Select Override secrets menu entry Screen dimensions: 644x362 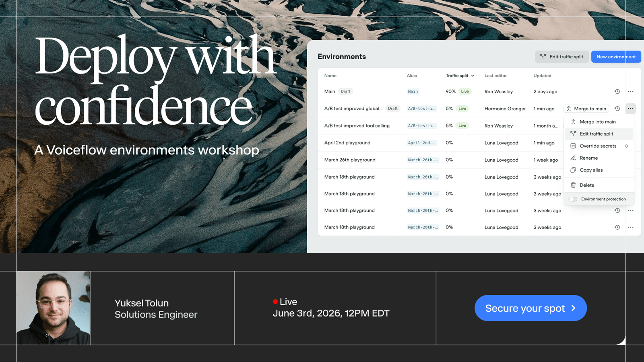pyautogui.click(x=599, y=146)
